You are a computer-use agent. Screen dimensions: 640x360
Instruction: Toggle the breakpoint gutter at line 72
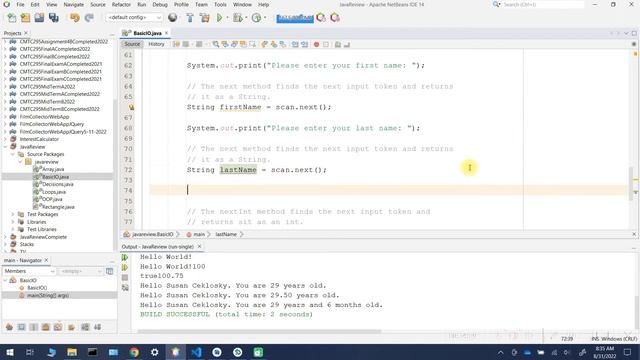point(128,170)
